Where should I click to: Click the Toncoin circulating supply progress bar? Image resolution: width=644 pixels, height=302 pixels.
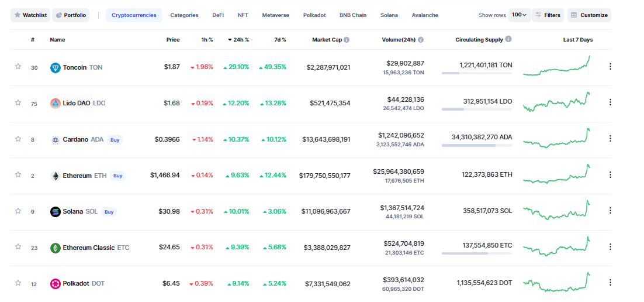[477, 73]
